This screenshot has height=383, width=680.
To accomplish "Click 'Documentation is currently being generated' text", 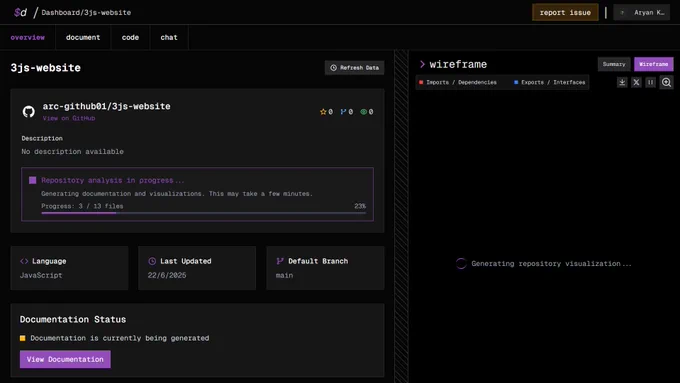I will [120, 338].
